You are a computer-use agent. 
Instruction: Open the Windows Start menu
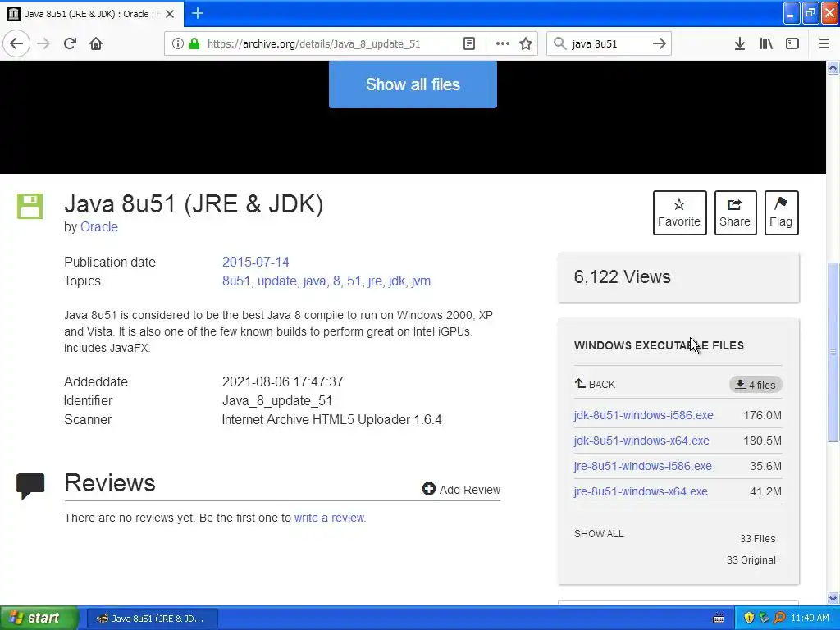[39, 618]
